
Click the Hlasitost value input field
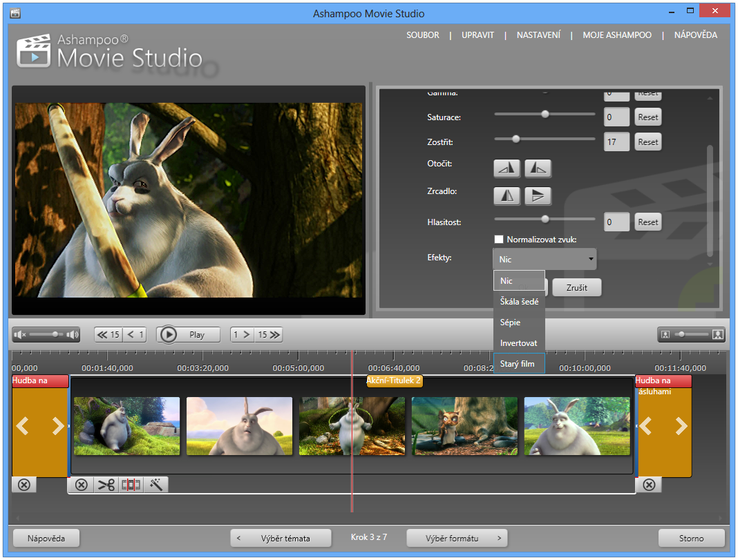click(616, 222)
